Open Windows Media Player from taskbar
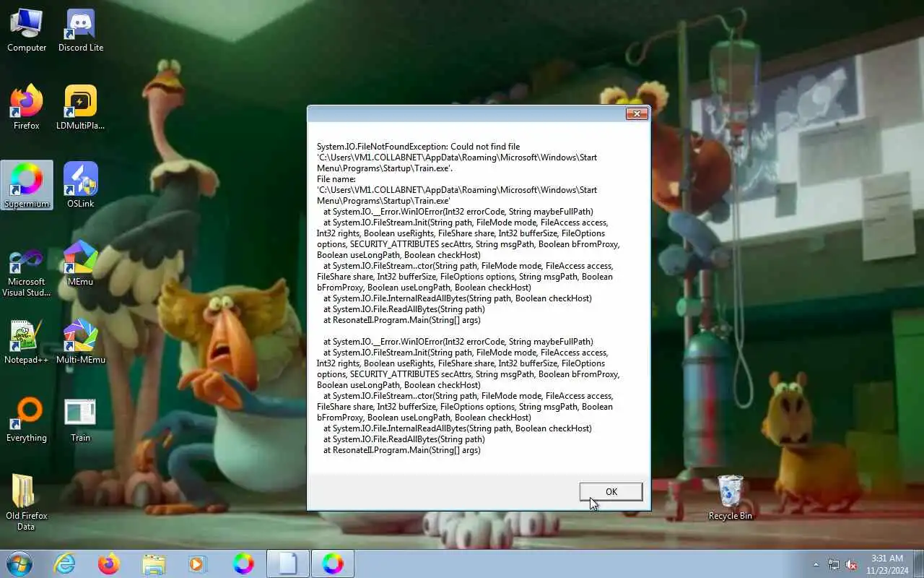Viewport: 924px width, 578px height. pyautogui.click(x=198, y=564)
